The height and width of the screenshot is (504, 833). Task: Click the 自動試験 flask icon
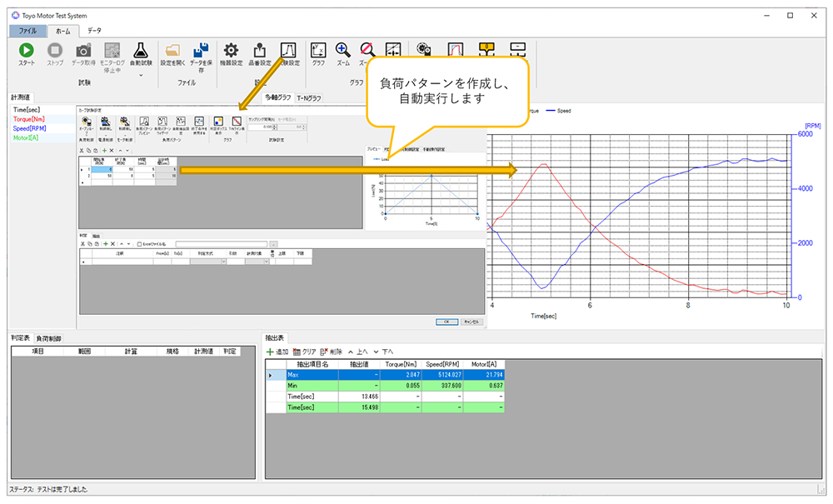pyautogui.click(x=141, y=51)
